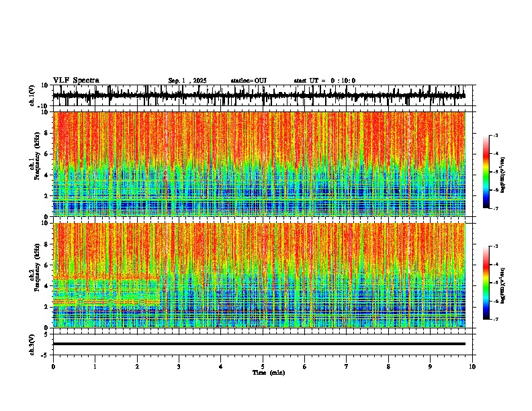Click the 6 kHz tick label on ch.1 spectrogram
The image size is (532, 411).
(46, 154)
